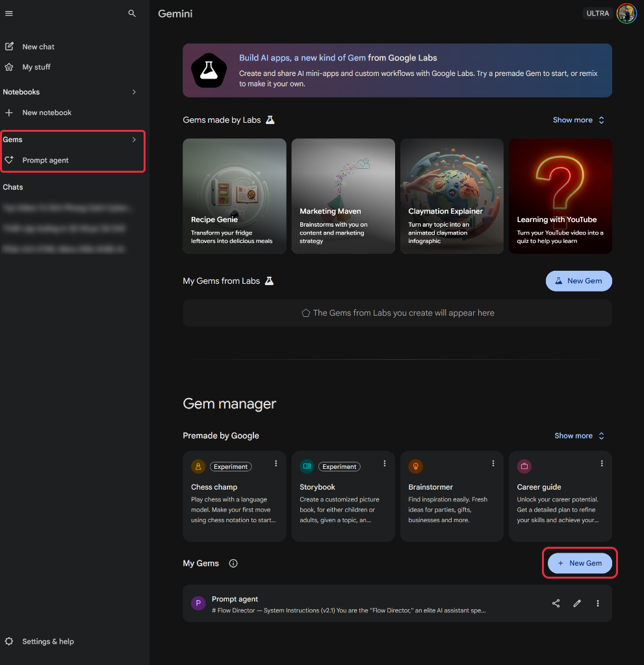644x665 pixels.
Task: Click the Labs flask icon in the banner
Action: (209, 70)
